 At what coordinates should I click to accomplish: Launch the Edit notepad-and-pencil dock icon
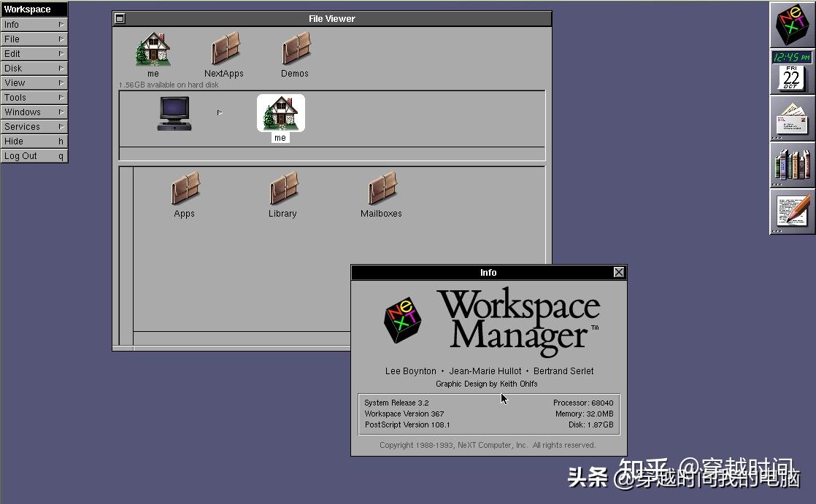(792, 212)
